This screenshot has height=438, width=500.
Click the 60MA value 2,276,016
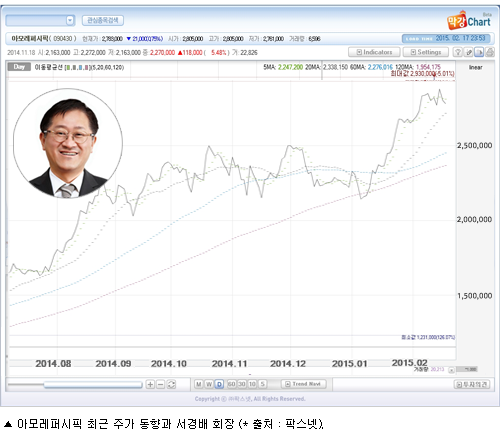click(x=380, y=67)
